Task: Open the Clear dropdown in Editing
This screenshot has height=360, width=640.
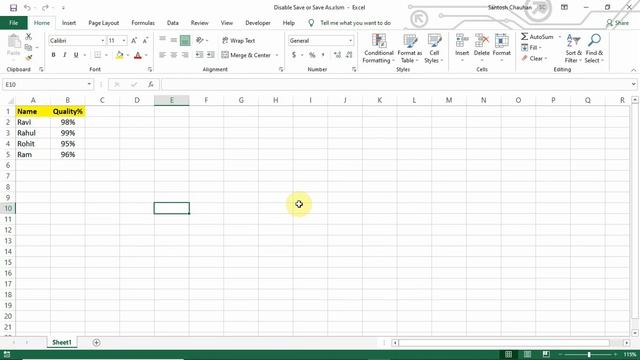Action: [534, 58]
